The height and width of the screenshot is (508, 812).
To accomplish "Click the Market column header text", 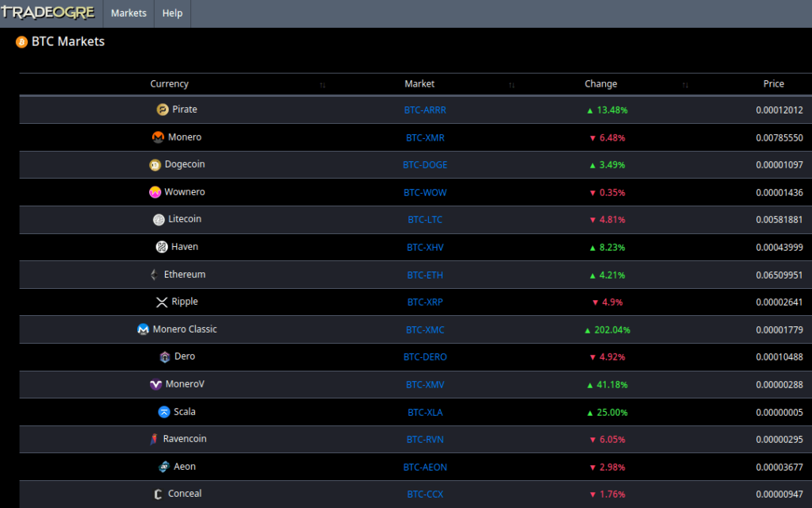I will pos(419,84).
